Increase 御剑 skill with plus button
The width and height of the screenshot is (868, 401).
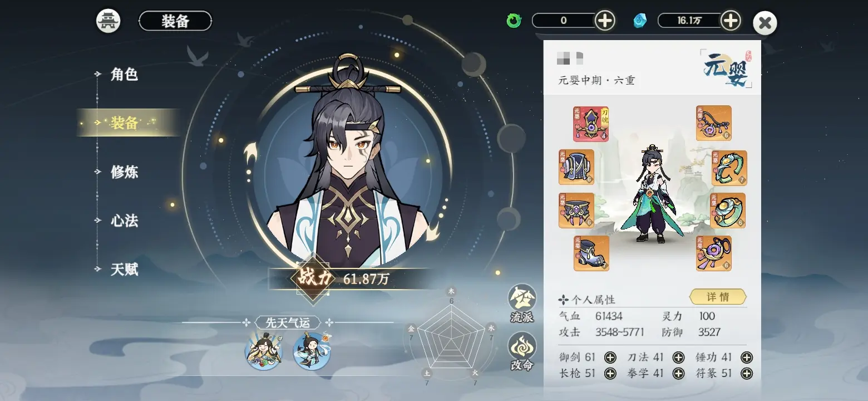pos(610,358)
